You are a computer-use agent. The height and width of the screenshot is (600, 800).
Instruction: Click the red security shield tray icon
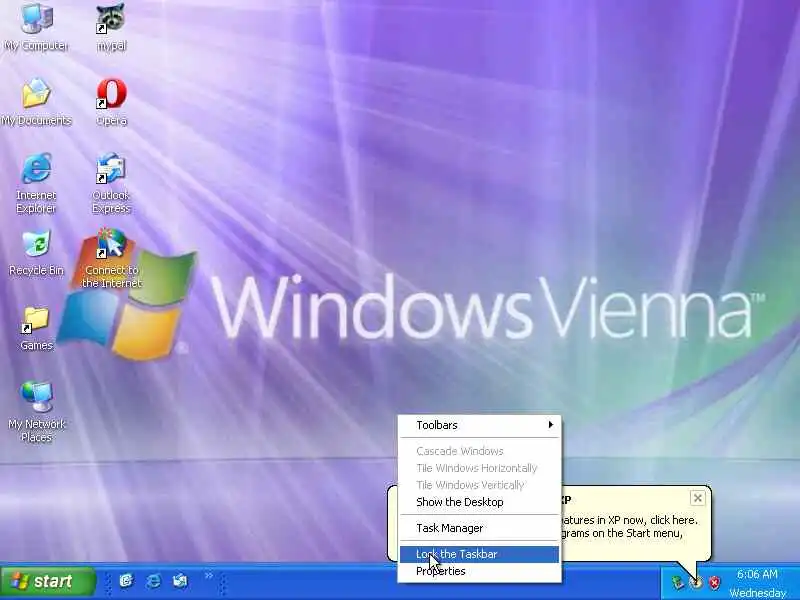pos(715,582)
